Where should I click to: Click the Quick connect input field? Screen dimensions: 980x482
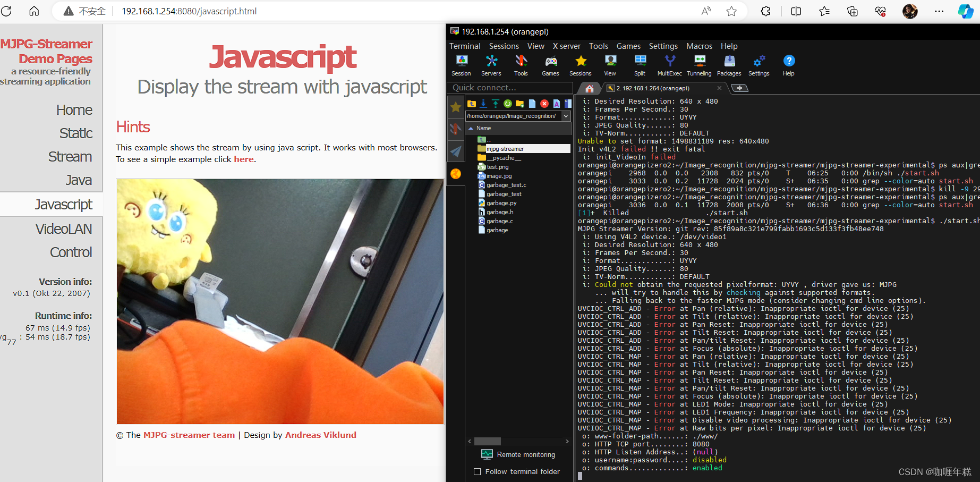[510, 88]
